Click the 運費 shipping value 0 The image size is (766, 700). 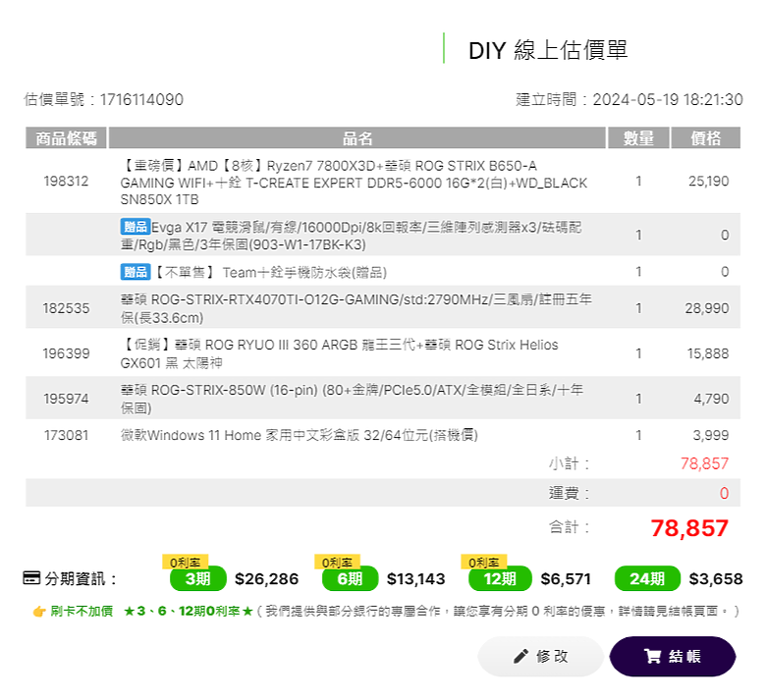[x=724, y=493]
